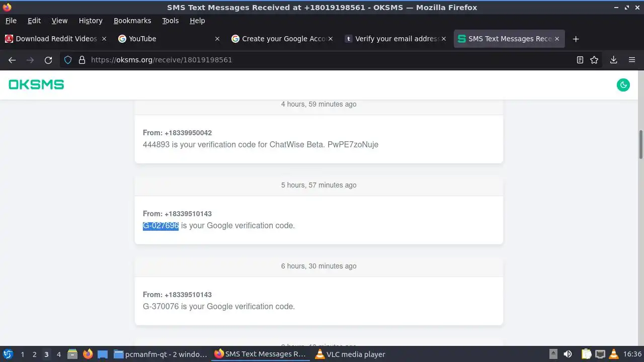Open the start menu icon in taskbar
Image resolution: width=644 pixels, height=362 pixels.
point(8,354)
